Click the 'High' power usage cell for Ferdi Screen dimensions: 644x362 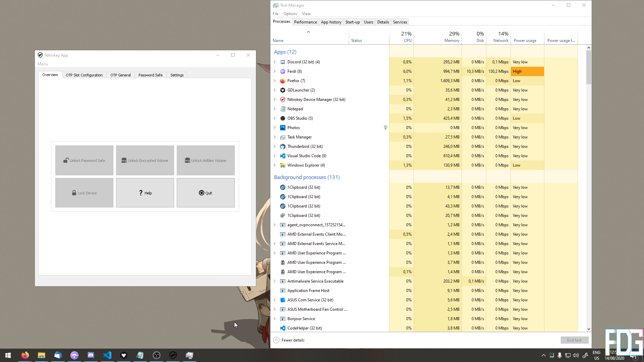pos(527,71)
